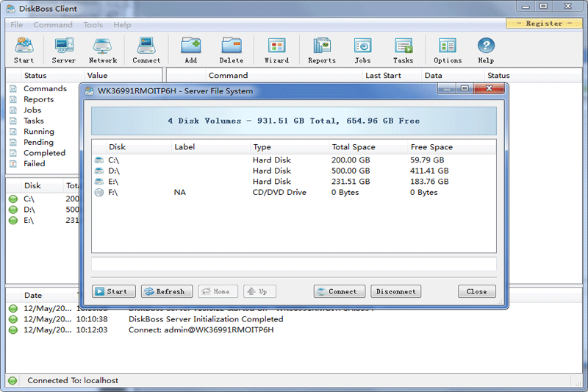Click the Server toolbar icon
The height and width of the screenshot is (392, 588).
(64, 50)
